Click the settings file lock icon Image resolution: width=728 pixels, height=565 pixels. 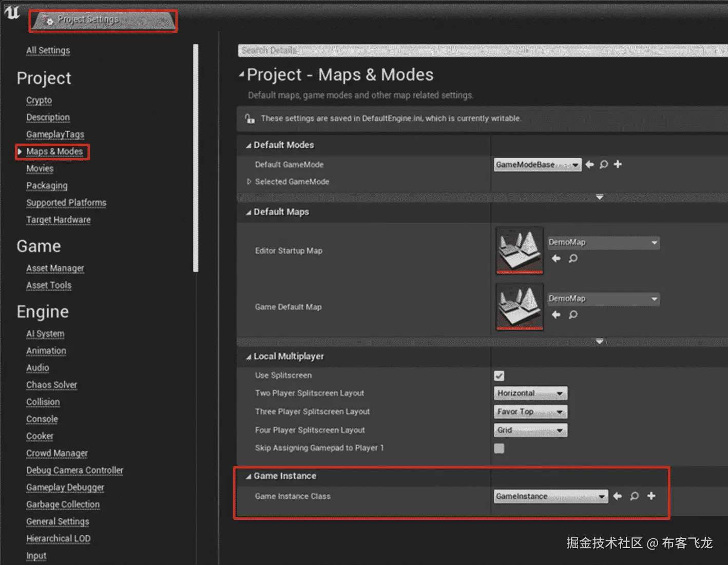[x=250, y=119]
